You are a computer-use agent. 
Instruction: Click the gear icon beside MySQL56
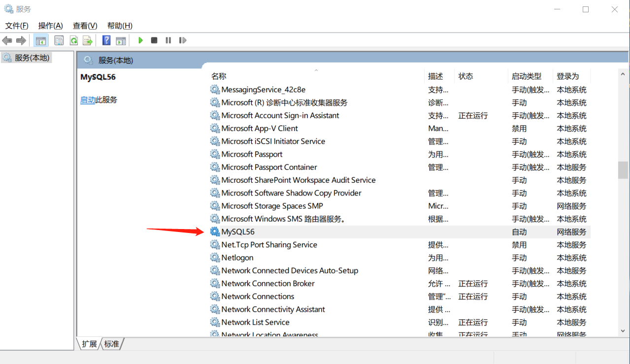[215, 232]
